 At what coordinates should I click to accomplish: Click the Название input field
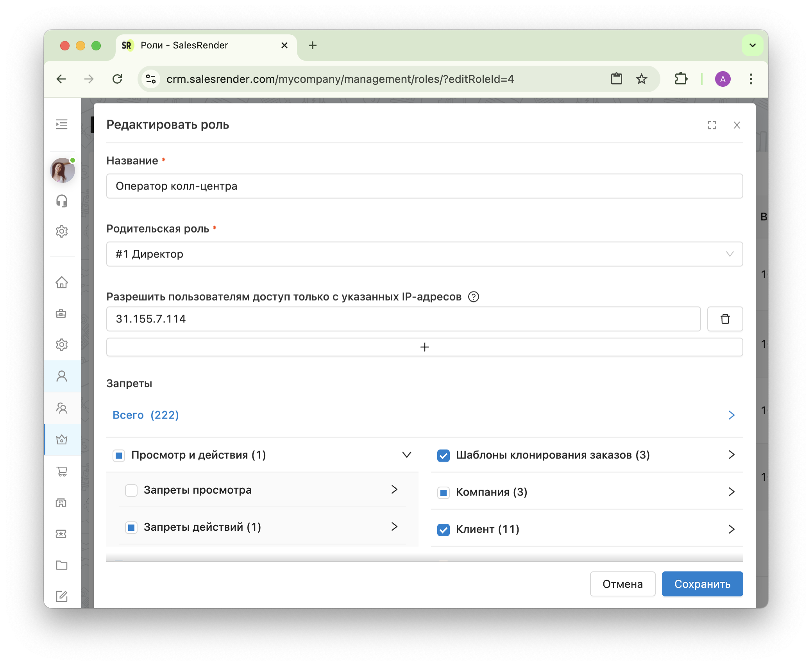pyautogui.click(x=425, y=186)
